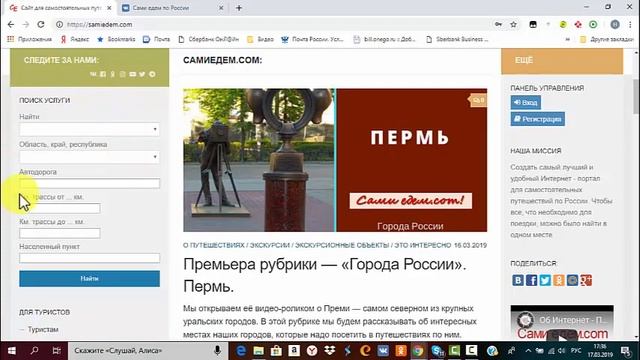This screenshot has width=640, height=360.
Task: Click the address bar URL samiedem.com
Action: (x=100, y=24)
